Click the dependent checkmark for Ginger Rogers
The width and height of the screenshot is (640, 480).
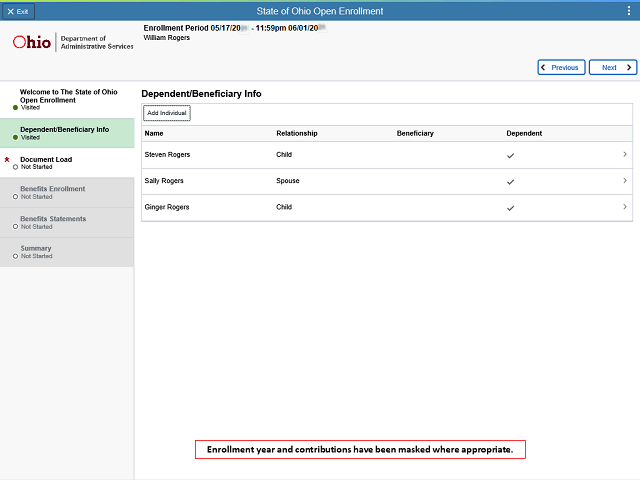511,208
